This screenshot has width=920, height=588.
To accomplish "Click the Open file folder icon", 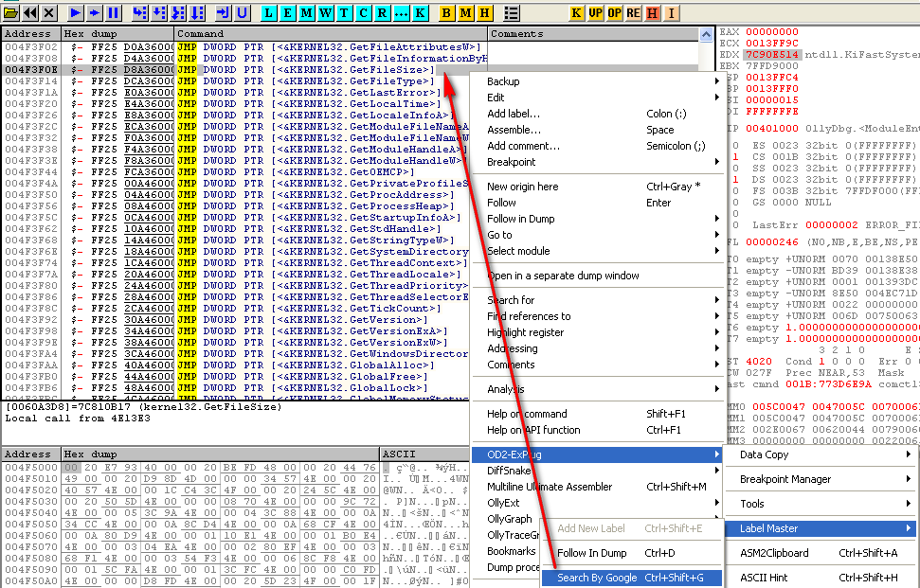I will coord(10,12).
